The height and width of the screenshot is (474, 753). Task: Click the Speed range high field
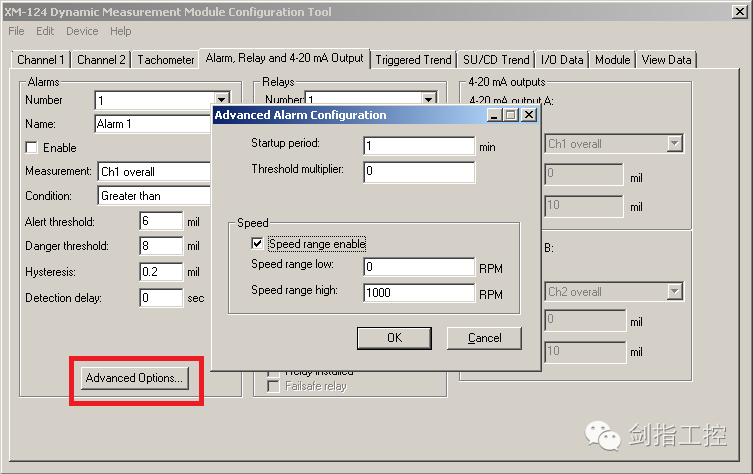[419, 292]
